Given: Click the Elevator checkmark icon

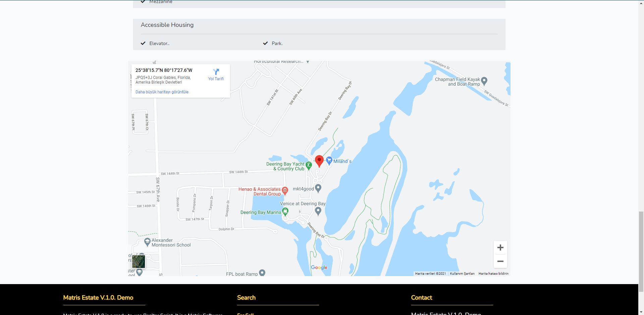Looking at the screenshot, I should 143,43.
